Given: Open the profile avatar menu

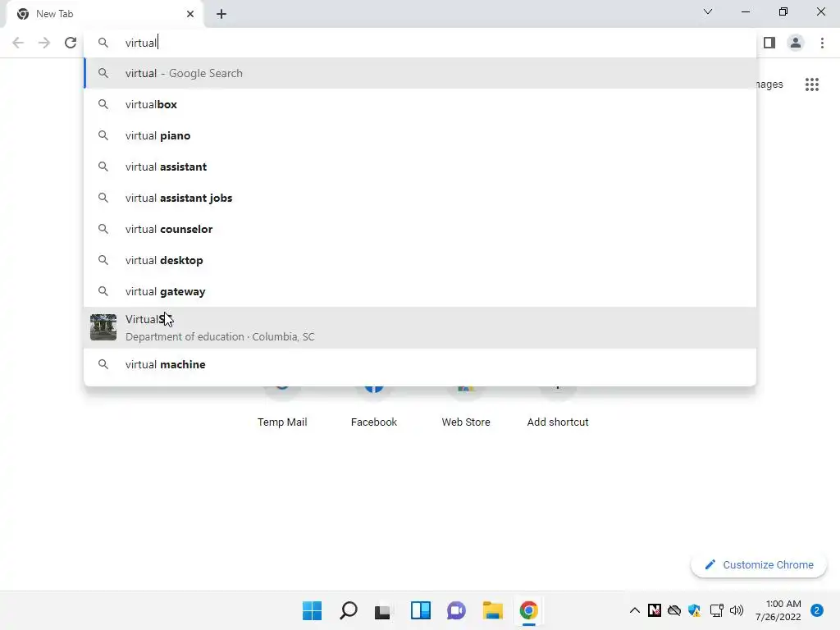Looking at the screenshot, I should tap(796, 43).
